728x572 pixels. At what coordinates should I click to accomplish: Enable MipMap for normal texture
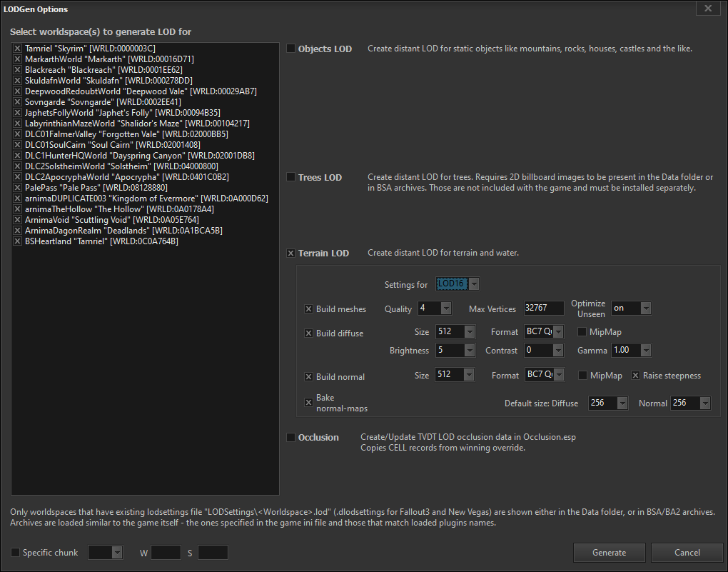582,376
